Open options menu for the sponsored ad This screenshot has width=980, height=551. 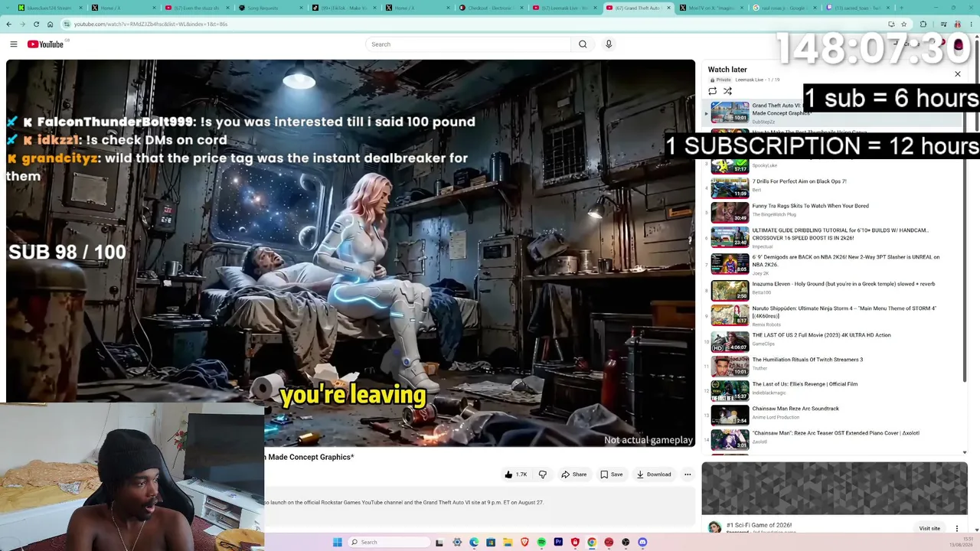956,528
